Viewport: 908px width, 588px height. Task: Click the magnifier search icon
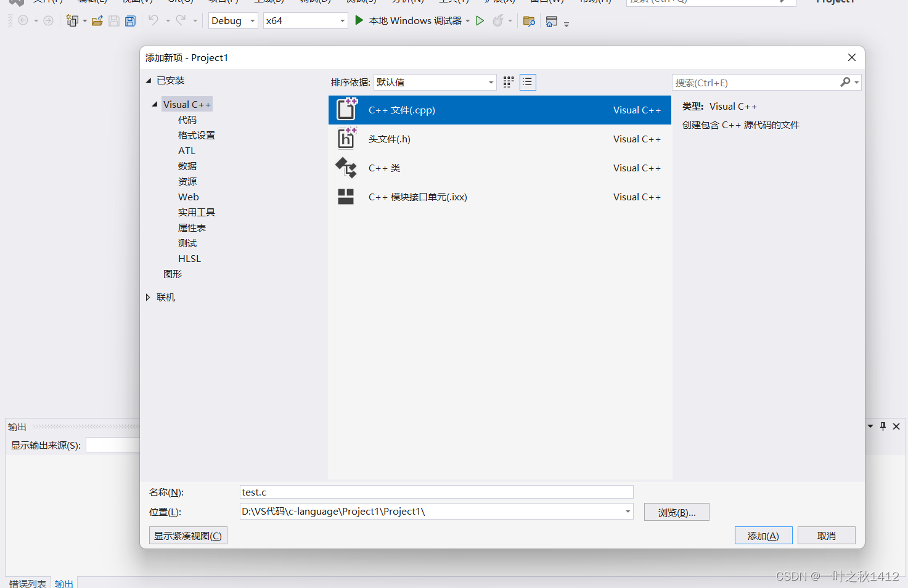(845, 82)
